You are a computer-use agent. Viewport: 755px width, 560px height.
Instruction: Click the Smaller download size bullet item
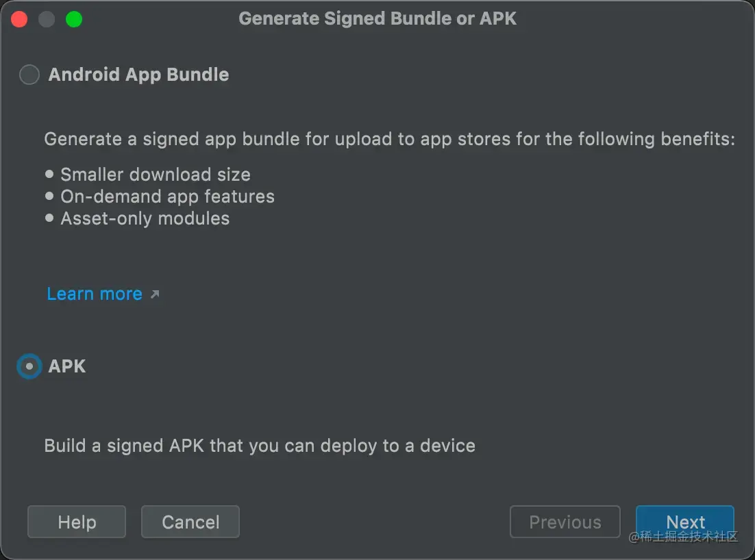click(x=156, y=175)
